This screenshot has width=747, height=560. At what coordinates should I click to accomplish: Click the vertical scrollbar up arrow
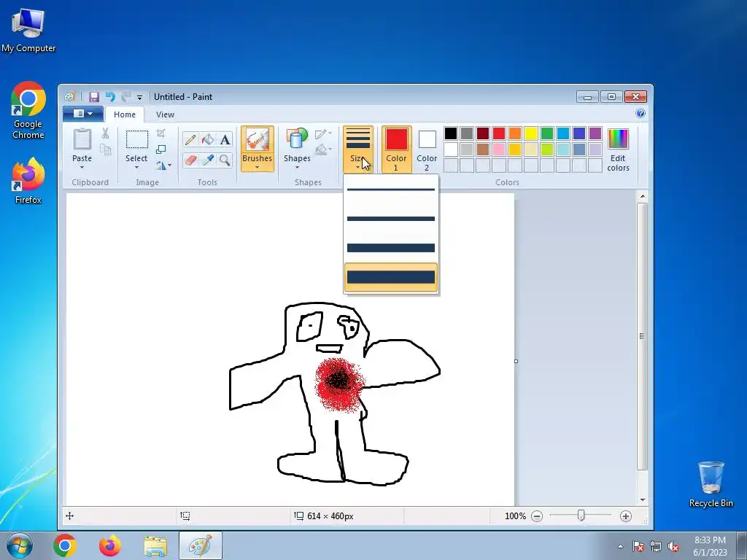pyautogui.click(x=642, y=196)
